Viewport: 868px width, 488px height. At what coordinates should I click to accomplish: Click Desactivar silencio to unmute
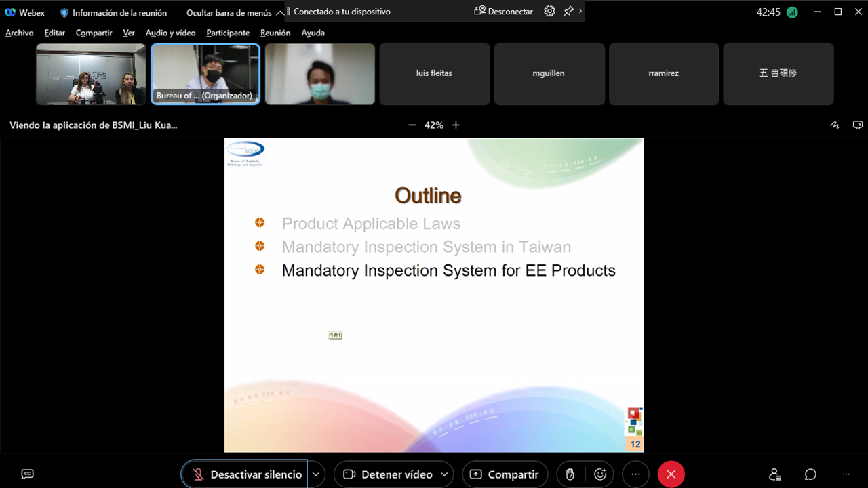pyautogui.click(x=244, y=474)
